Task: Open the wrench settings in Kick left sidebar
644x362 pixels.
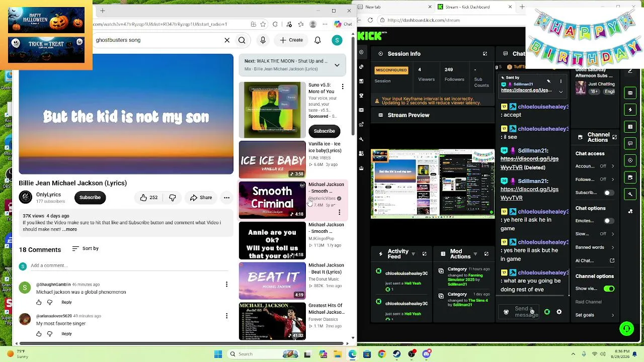Action: coord(361,139)
